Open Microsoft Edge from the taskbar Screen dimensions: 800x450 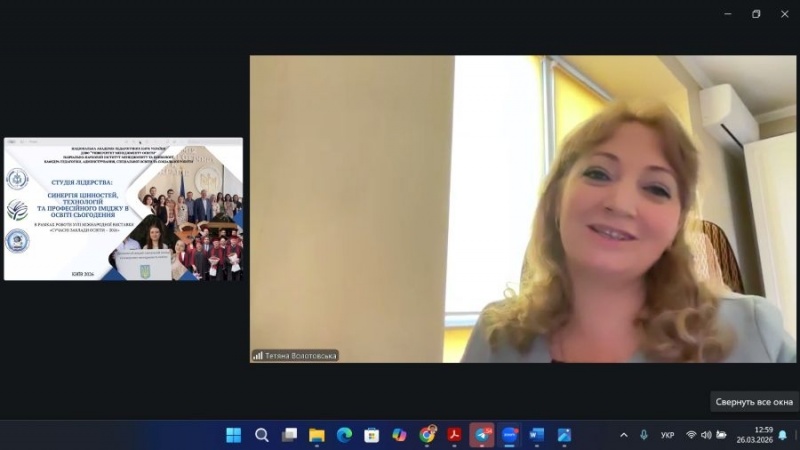345,435
